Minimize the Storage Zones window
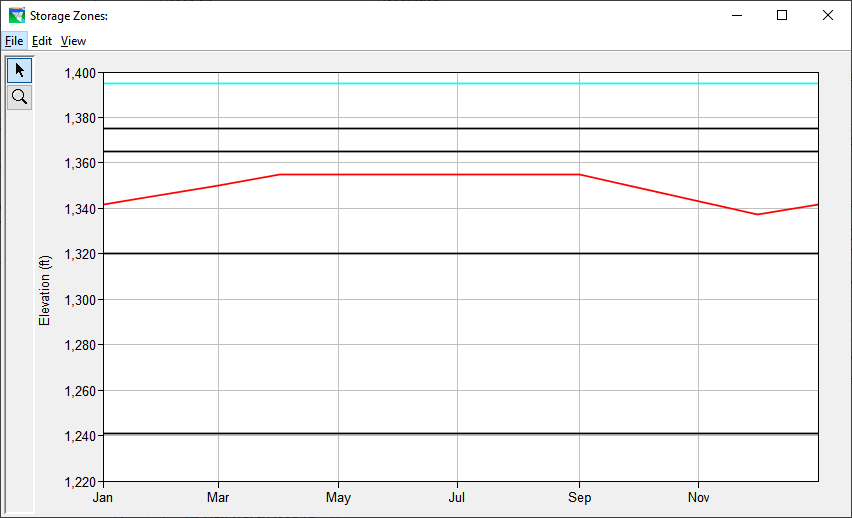Image resolution: width=852 pixels, height=518 pixels. click(737, 15)
